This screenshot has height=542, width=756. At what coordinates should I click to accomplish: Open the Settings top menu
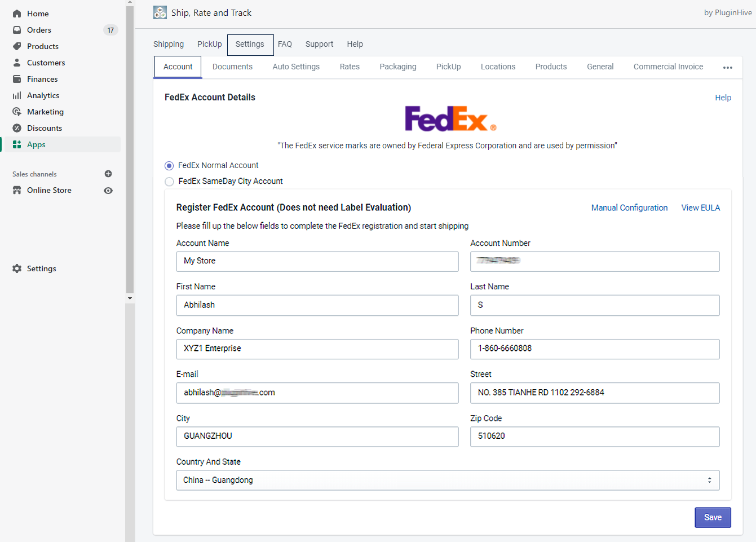pos(250,44)
